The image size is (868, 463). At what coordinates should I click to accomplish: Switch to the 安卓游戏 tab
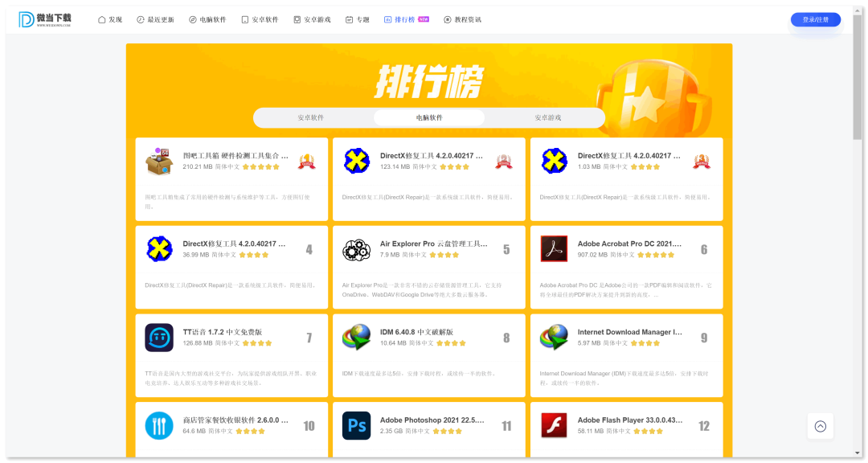tap(548, 117)
